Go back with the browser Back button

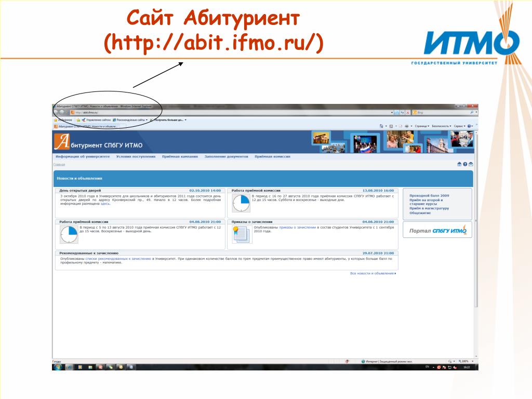[56, 112]
